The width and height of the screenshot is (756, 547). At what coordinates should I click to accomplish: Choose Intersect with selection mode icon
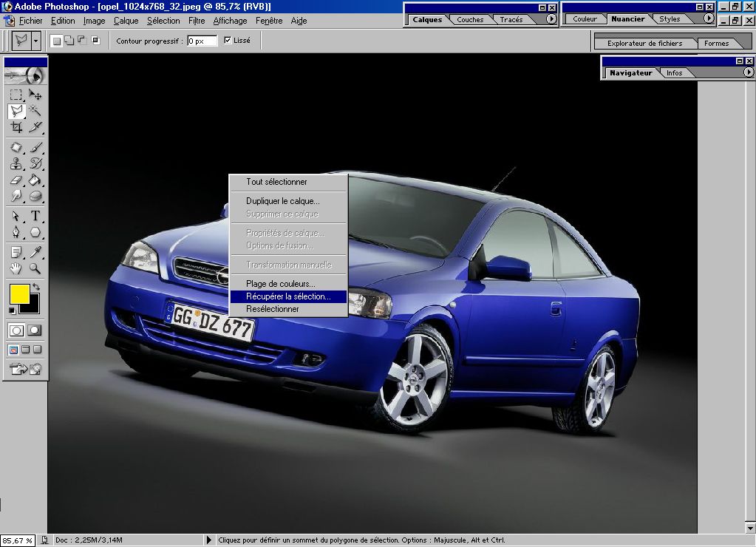(95, 41)
